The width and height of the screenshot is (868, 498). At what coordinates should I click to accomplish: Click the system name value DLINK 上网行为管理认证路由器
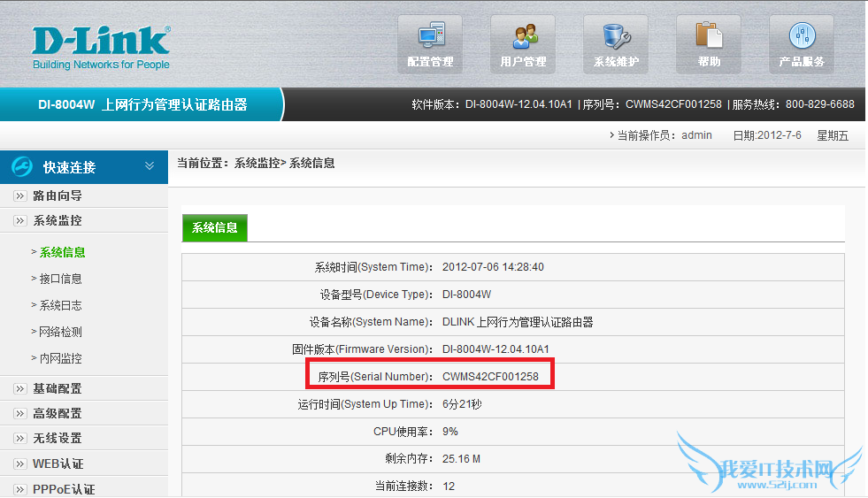pos(518,322)
